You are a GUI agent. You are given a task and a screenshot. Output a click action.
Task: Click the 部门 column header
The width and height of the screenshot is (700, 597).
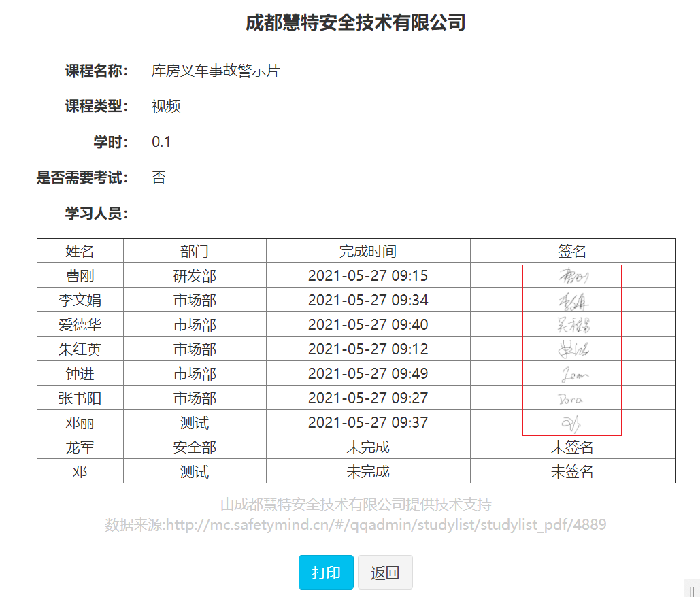(x=195, y=251)
